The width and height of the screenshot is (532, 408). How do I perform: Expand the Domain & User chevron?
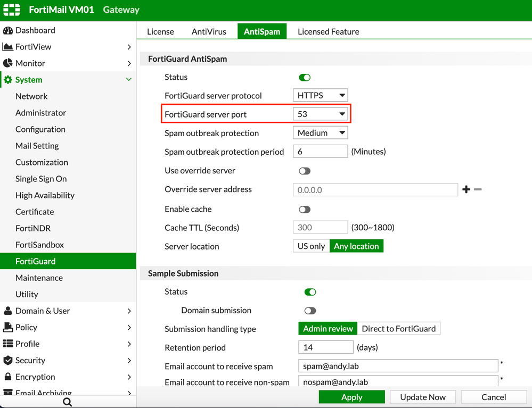pyautogui.click(x=129, y=311)
